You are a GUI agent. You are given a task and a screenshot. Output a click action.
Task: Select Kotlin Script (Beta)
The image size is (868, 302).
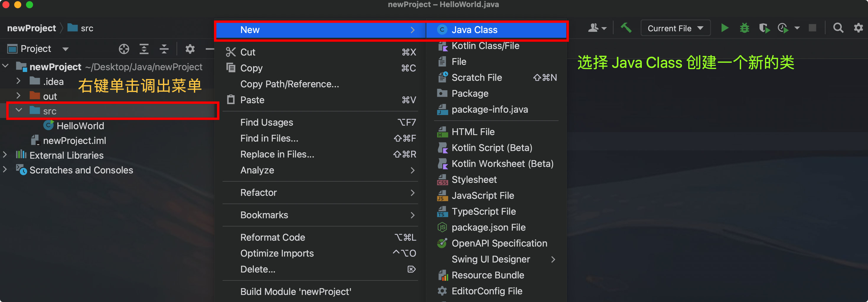coord(496,148)
